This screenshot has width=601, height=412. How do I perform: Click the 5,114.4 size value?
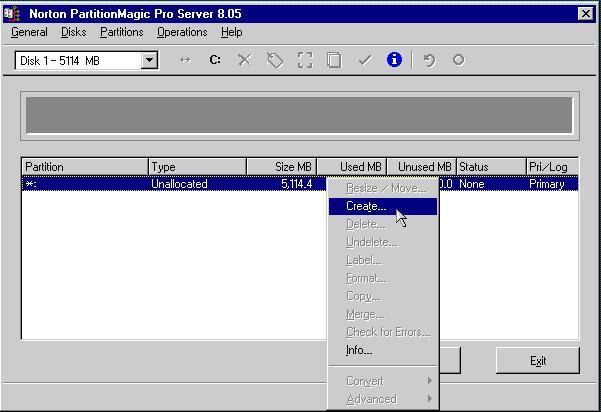[297, 184]
